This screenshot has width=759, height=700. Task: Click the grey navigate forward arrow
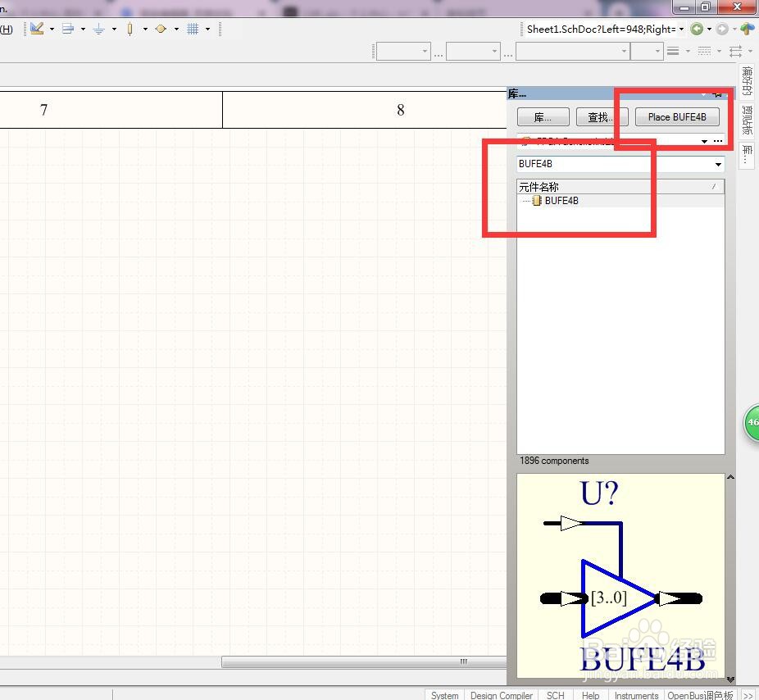(722, 29)
